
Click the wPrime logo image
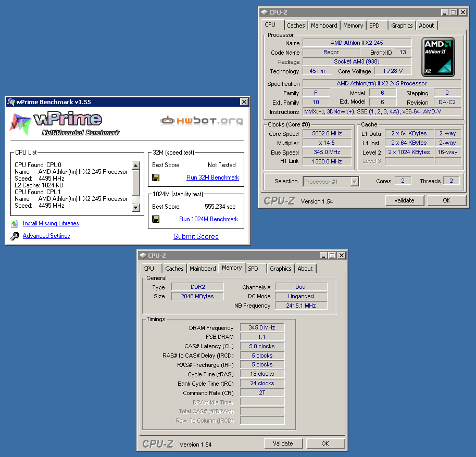click(x=65, y=124)
